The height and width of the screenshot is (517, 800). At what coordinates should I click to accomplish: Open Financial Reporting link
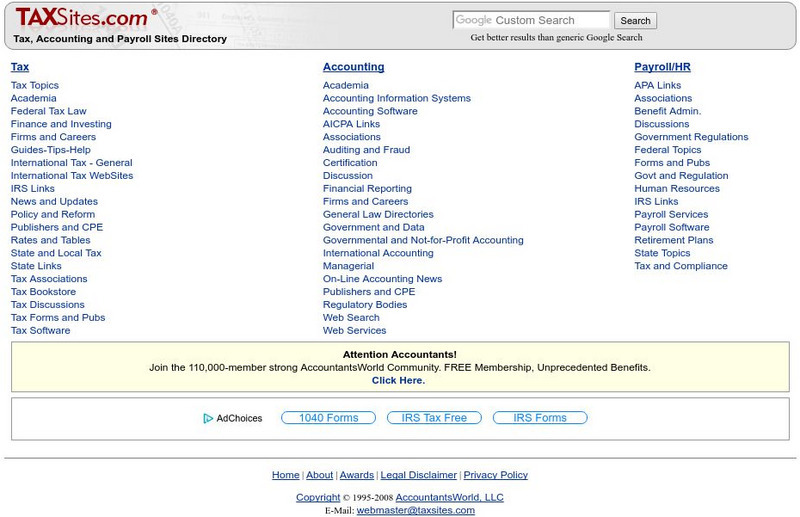coord(367,188)
